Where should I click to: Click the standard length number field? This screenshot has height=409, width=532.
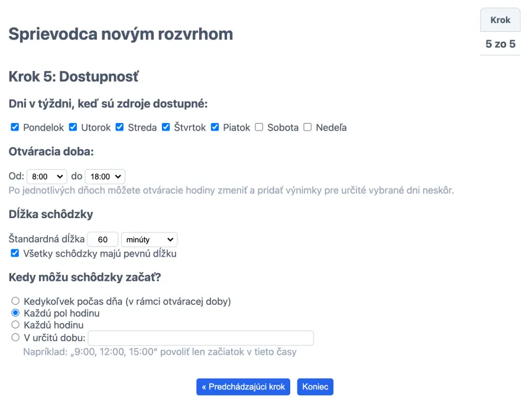(x=103, y=239)
